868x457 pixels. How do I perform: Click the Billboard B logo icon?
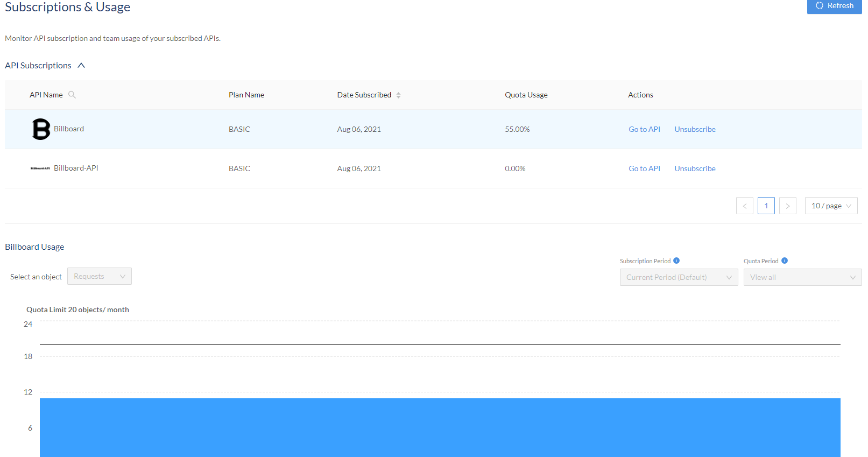pos(41,129)
